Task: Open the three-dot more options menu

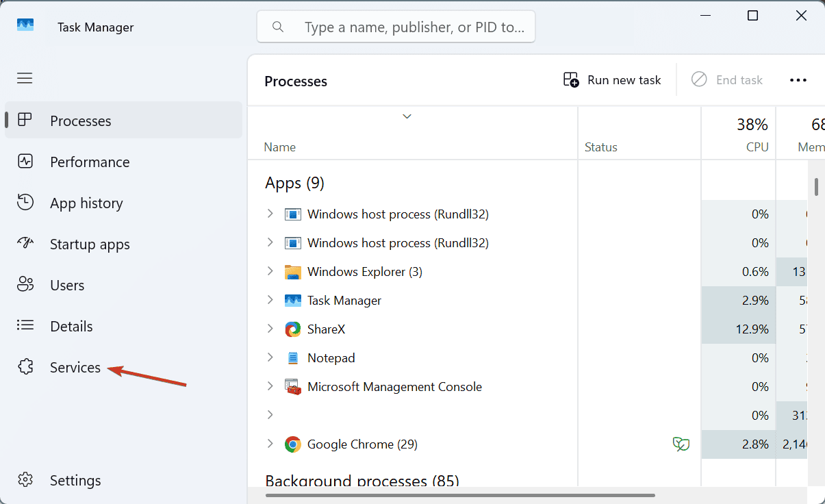Action: click(x=798, y=80)
